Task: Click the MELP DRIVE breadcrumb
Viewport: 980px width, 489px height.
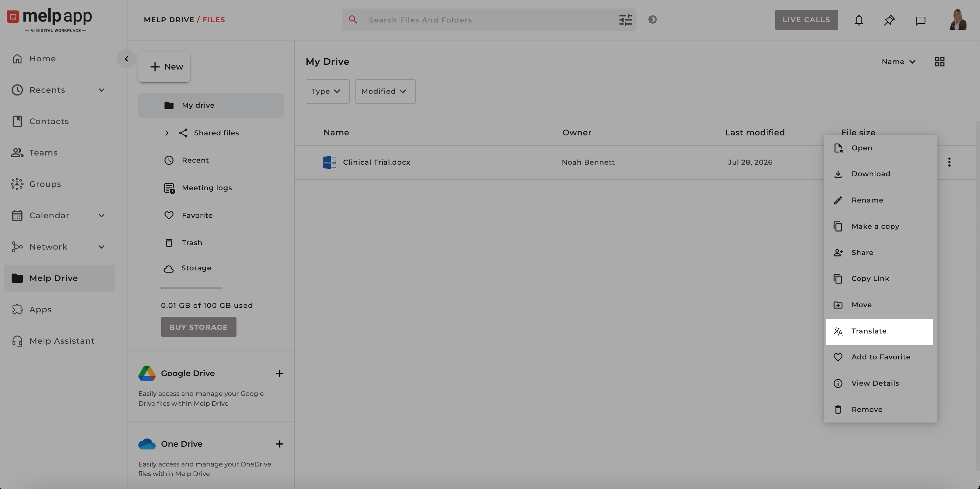Action: click(x=169, y=20)
